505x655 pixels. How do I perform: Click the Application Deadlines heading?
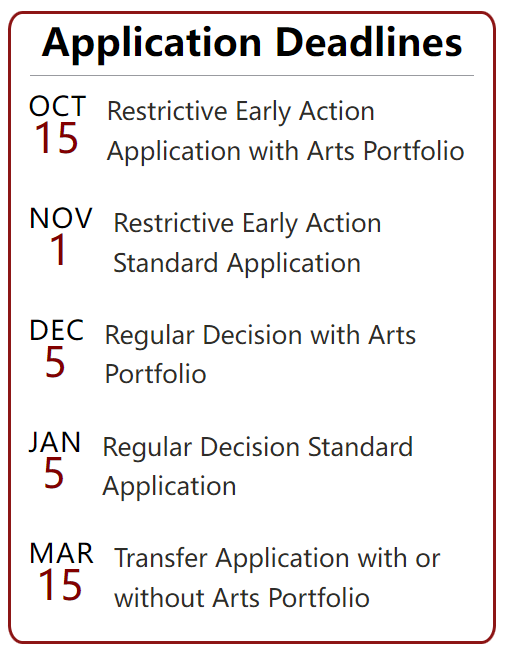coord(252,43)
